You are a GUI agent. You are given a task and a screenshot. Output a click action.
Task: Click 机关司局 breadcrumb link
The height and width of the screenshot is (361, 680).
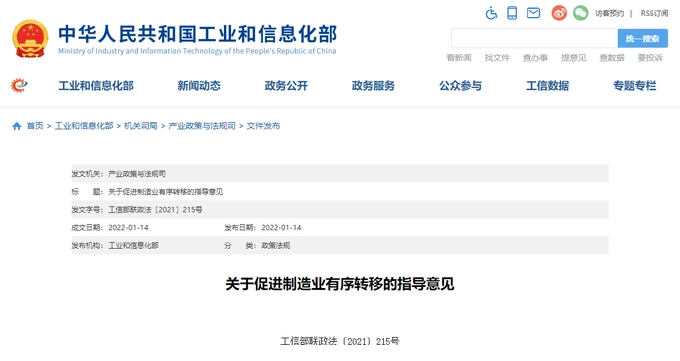(141, 126)
